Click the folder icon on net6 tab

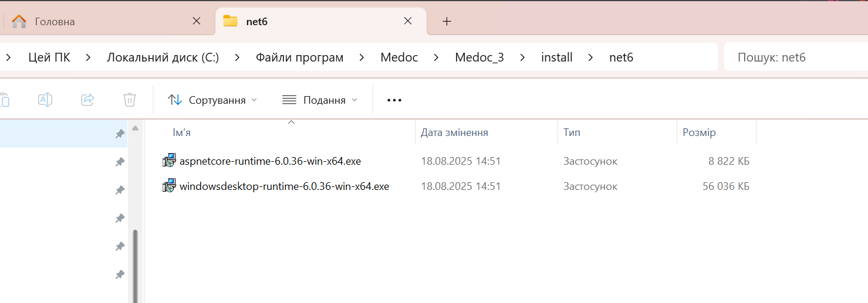pos(231,22)
